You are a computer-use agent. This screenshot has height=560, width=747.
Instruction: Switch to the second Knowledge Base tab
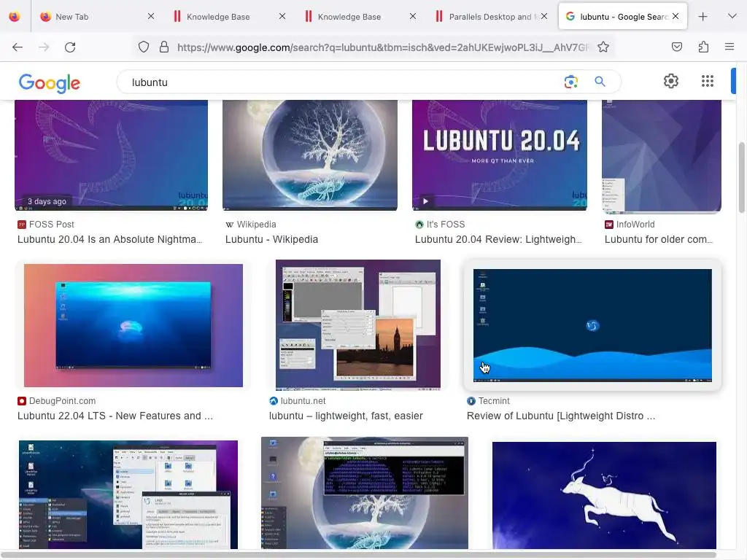(360, 17)
